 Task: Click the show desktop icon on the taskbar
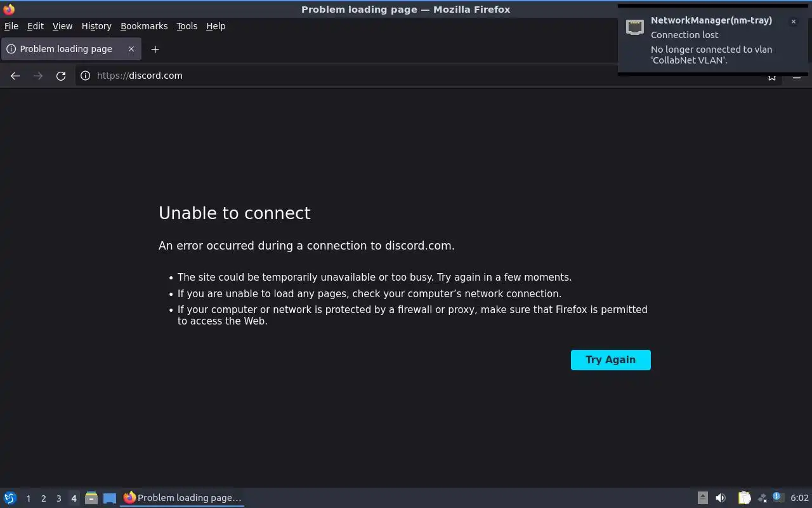point(110,498)
